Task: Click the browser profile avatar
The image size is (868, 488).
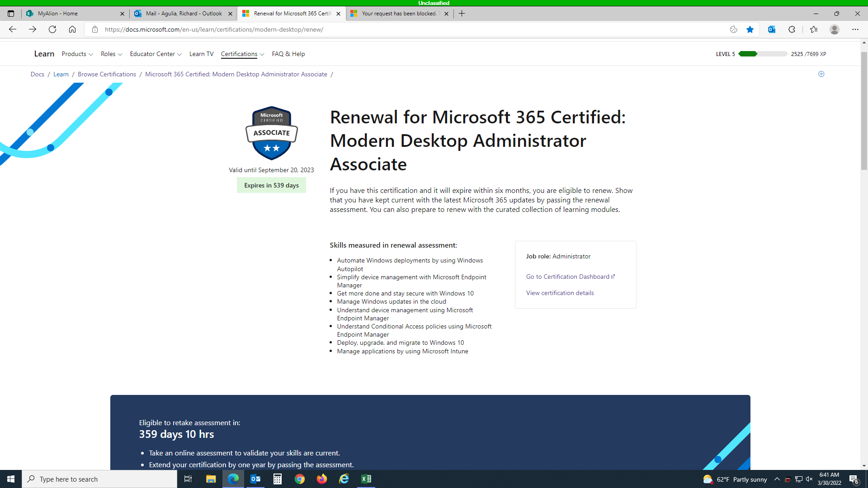Action: 834,29
